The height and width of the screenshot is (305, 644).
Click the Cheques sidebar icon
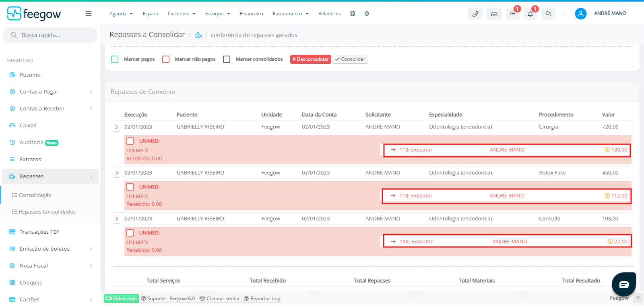click(12, 282)
